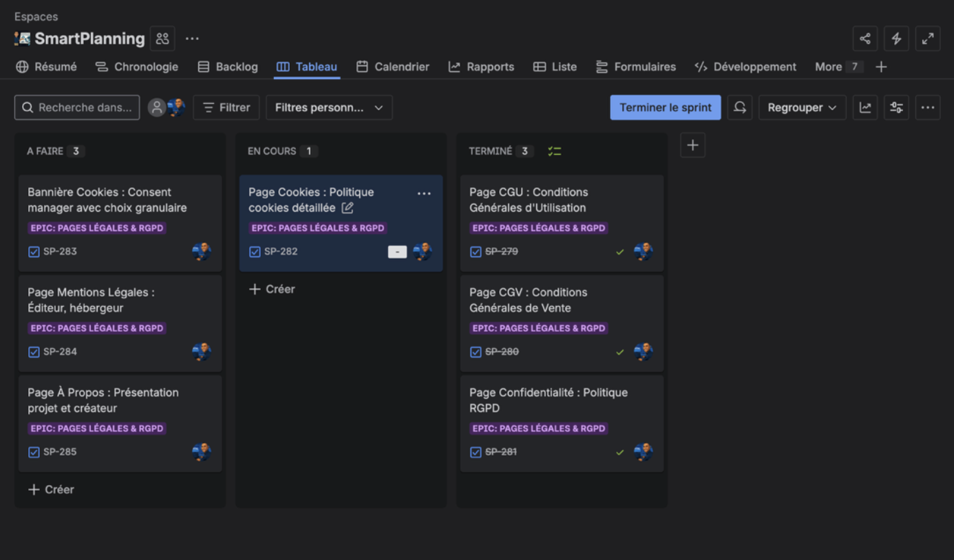Click the task type checkbox icon on SP-282
This screenshot has width=954, height=560.
coord(255,252)
